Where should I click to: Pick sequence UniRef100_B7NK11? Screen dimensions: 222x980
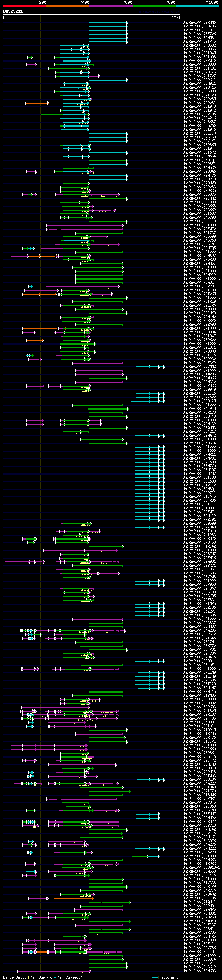pyautogui.click(x=199, y=455)
